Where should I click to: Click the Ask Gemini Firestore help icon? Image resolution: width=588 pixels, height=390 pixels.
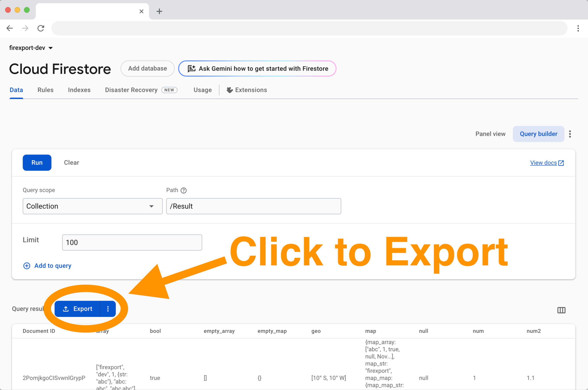point(192,68)
